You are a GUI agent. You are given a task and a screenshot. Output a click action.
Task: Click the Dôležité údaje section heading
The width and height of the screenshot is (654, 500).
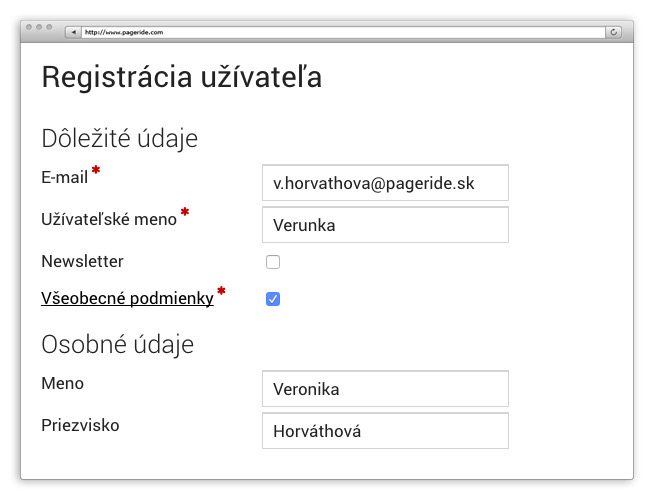[x=119, y=139]
